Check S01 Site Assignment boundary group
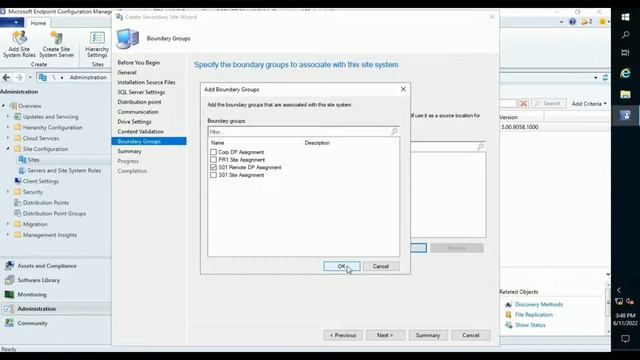Viewport: 640px width, 360px height. click(x=213, y=175)
